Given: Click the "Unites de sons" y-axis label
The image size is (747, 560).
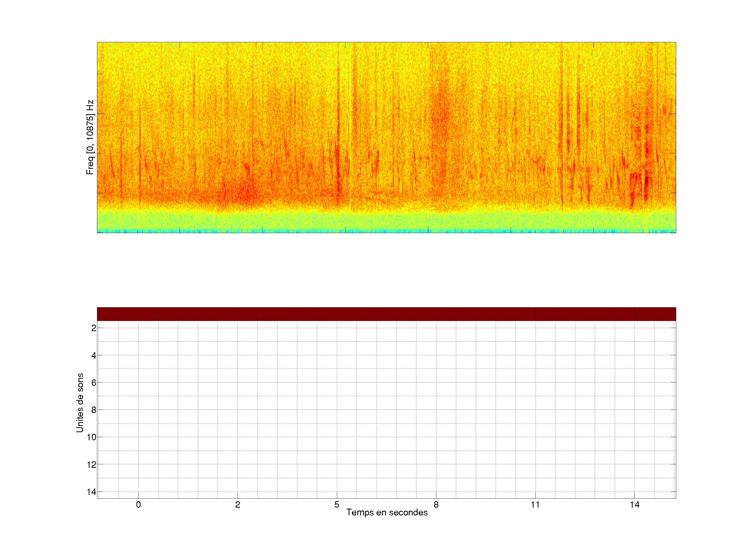Looking at the screenshot, I should (80, 403).
